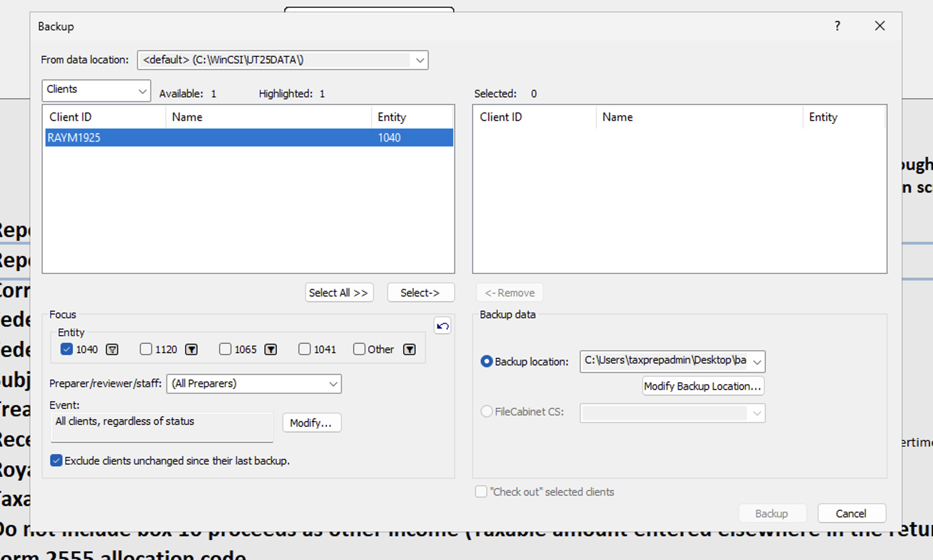Open the Clients type dropdown
Screen dimensions: 933x560
tap(142, 91)
